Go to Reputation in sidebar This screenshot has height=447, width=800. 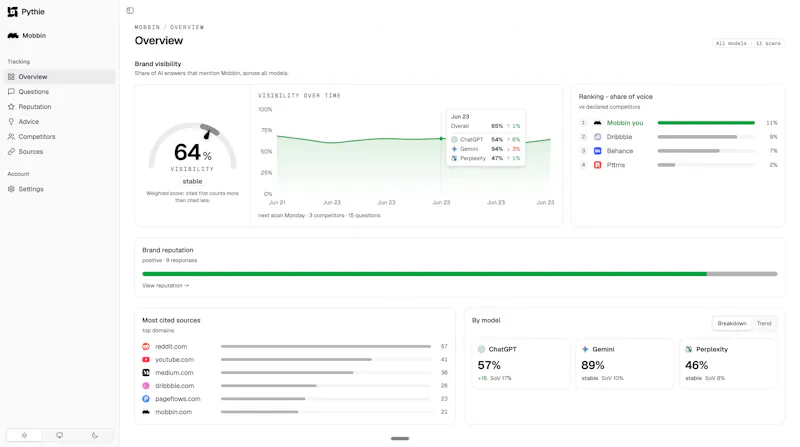[x=60, y=107]
